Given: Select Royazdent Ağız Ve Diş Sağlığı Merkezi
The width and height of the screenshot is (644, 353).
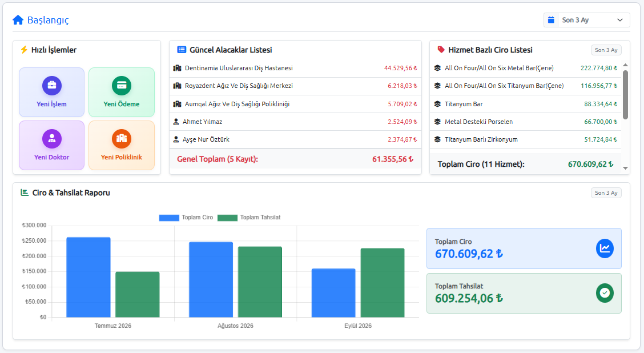Looking at the screenshot, I should (295, 86).
